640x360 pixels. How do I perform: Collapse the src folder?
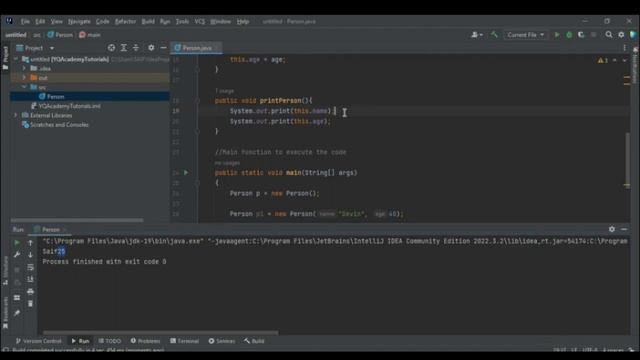tap(24, 87)
